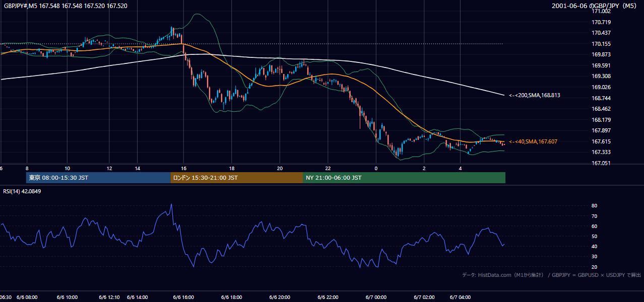Click the 6/6 16:00 time marker
Screen dimensions: 644x302
click(x=183, y=297)
